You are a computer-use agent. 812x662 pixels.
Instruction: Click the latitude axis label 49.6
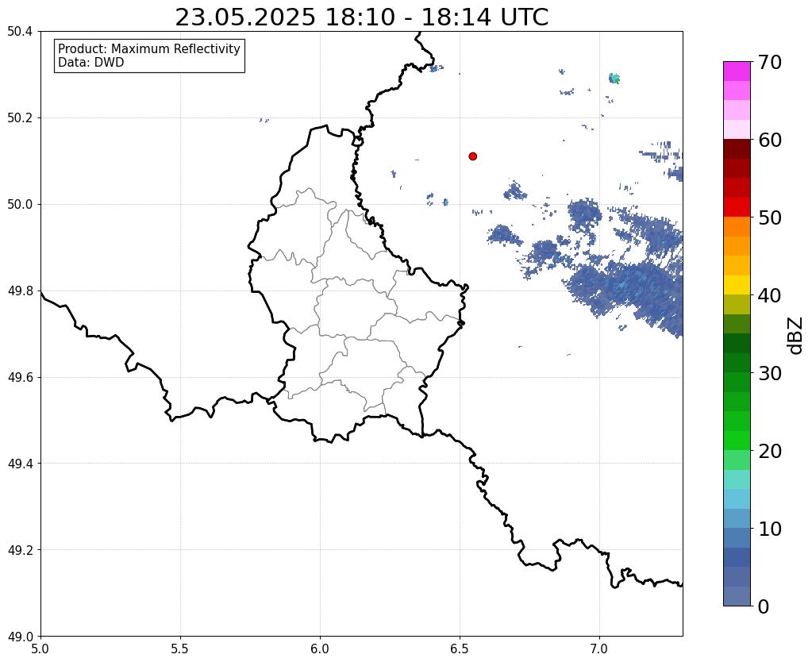pyautogui.click(x=20, y=378)
